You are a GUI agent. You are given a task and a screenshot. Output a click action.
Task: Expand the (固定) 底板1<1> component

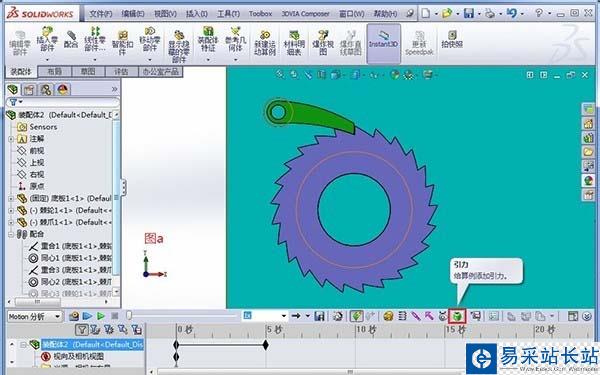pyautogui.click(x=11, y=199)
